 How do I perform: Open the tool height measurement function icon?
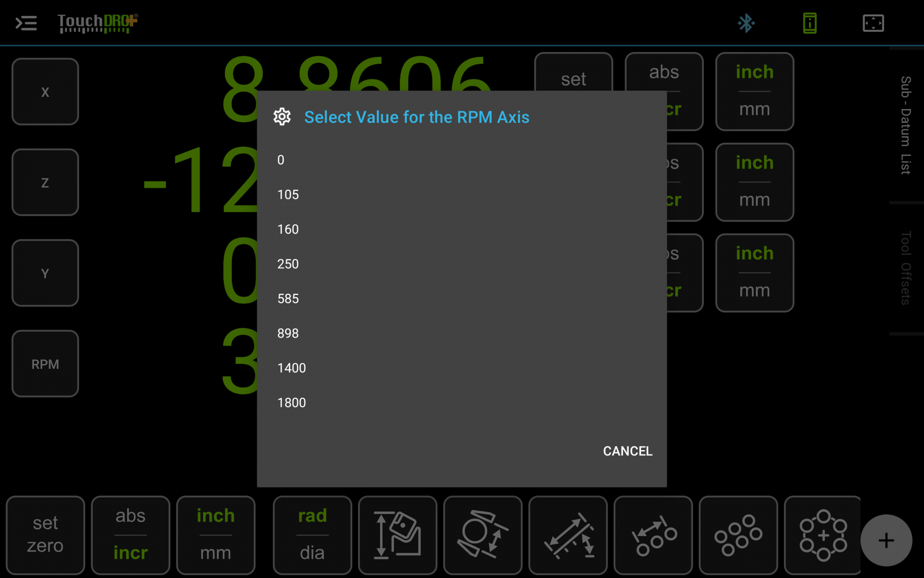pos(398,535)
